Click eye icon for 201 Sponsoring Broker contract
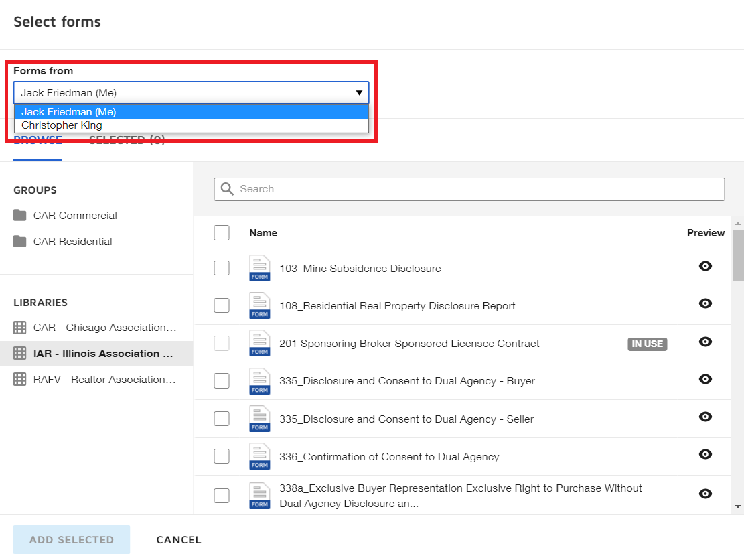 click(x=704, y=342)
